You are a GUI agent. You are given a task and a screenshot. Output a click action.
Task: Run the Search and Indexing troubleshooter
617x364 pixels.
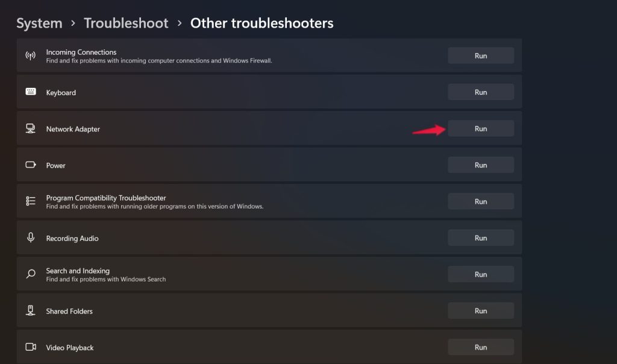480,274
